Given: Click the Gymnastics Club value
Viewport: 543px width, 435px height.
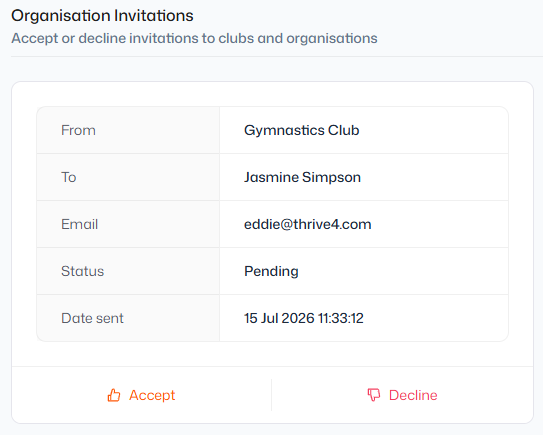Looking at the screenshot, I should 302,130.
